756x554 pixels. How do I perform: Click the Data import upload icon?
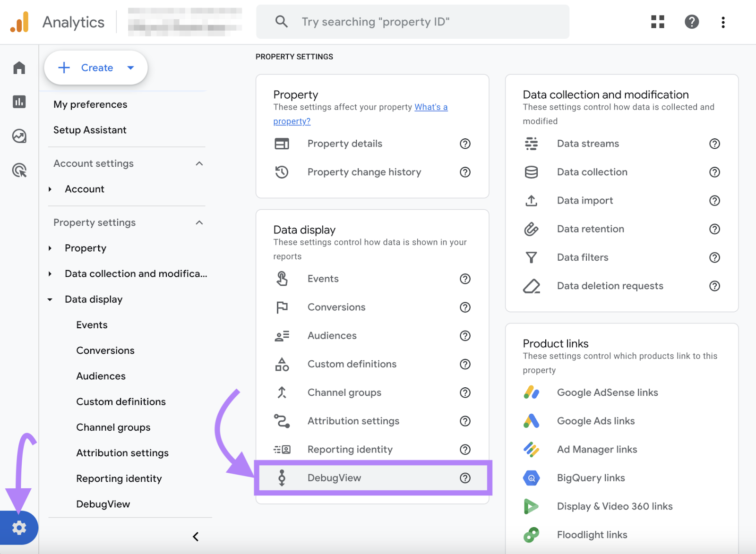pyautogui.click(x=532, y=200)
